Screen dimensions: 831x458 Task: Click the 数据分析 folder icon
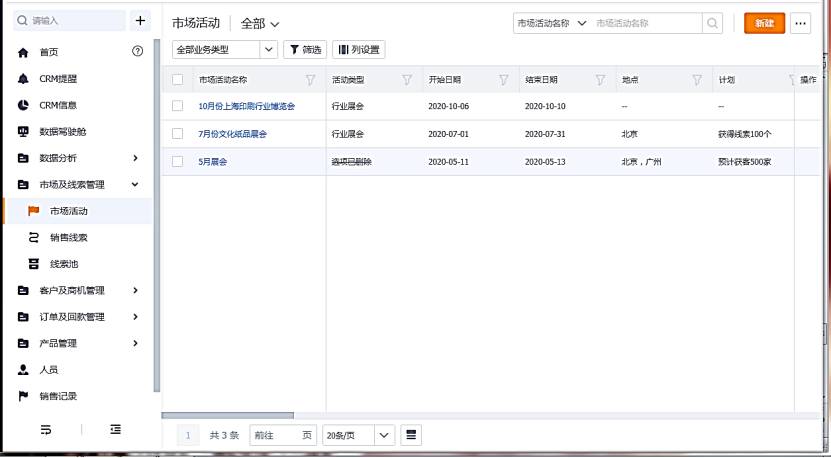click(x=23, y=158)
